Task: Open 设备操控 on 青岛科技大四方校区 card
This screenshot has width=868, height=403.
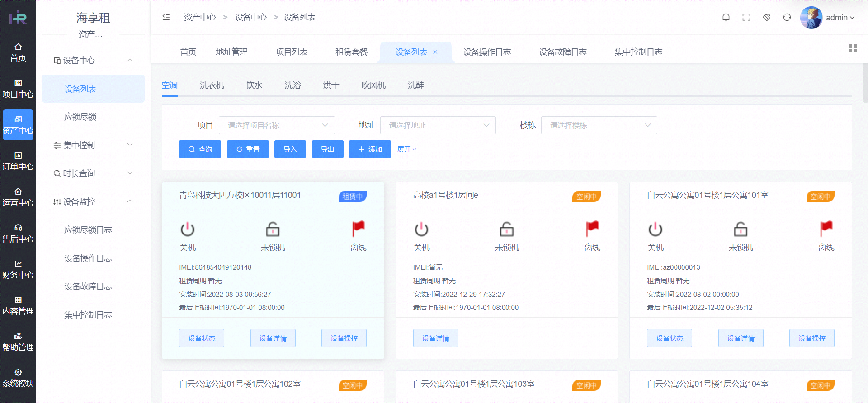Action: (344, 338)
